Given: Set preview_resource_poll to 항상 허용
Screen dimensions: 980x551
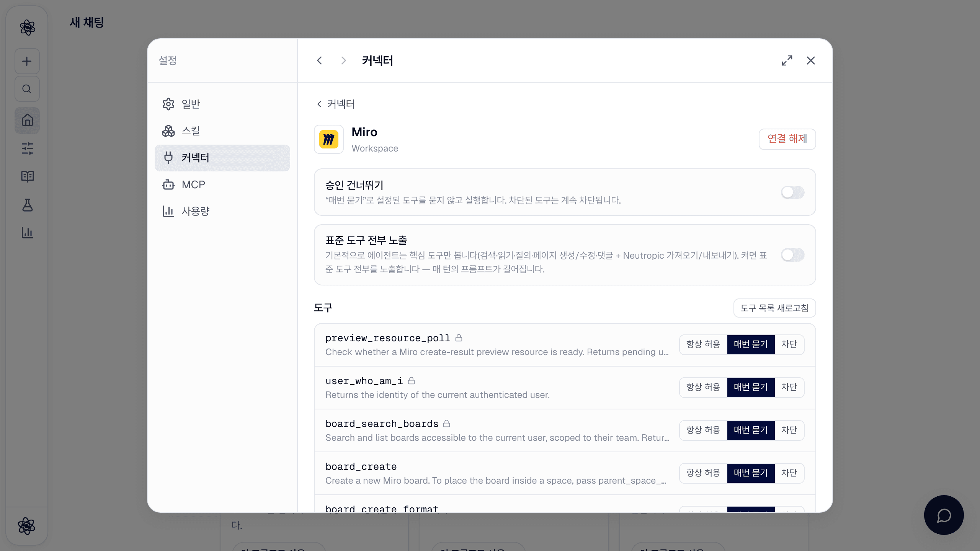Looking at the screenshot, I should (703, 344).
